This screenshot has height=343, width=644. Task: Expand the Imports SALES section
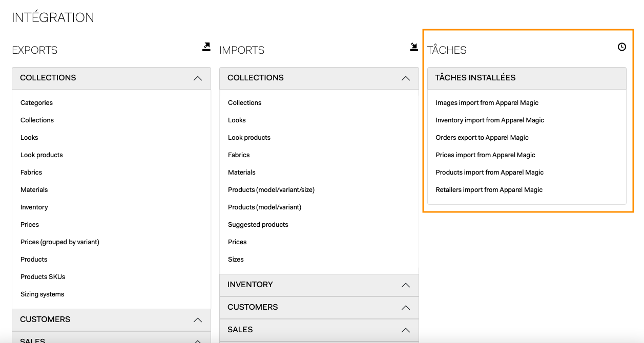[x=319, y=330]
